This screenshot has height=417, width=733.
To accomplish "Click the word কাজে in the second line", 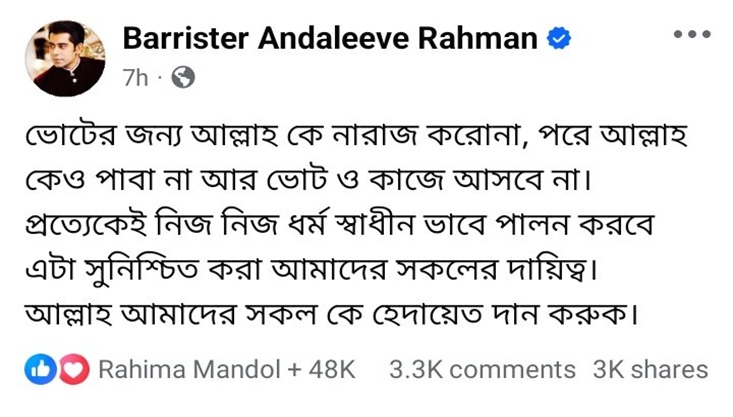I will 472,186.
